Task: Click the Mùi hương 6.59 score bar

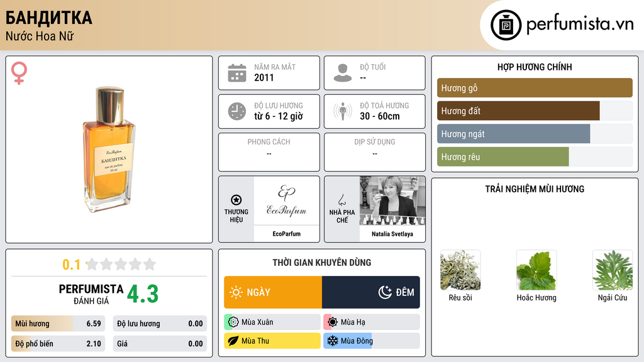Action: (x=58, y=324)
